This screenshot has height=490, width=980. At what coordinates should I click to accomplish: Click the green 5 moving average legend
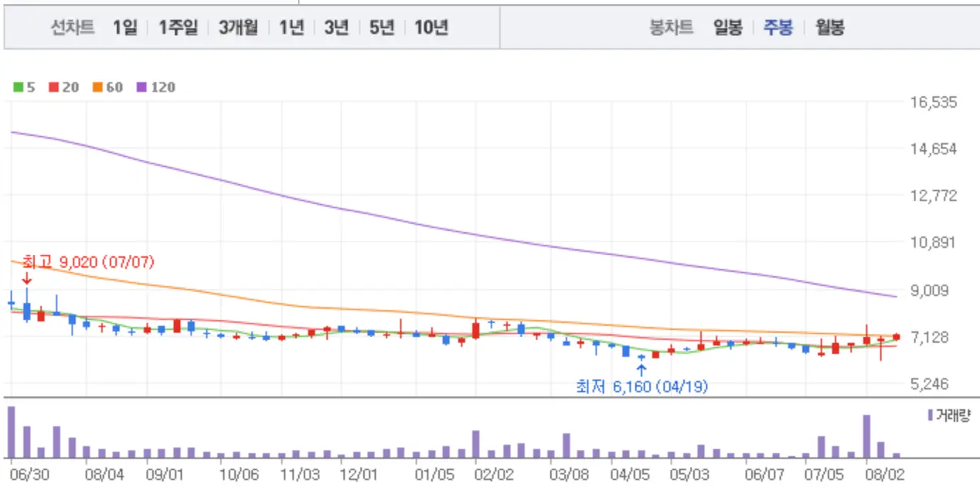coord(24,87)
